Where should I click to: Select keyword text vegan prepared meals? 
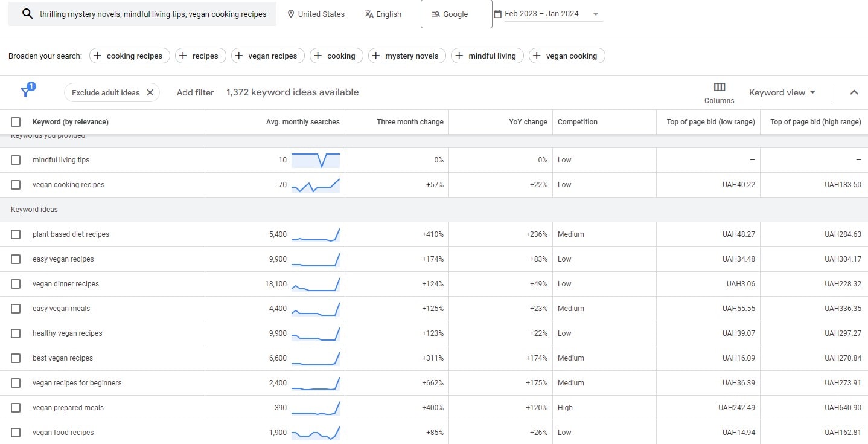pos(68,408)
